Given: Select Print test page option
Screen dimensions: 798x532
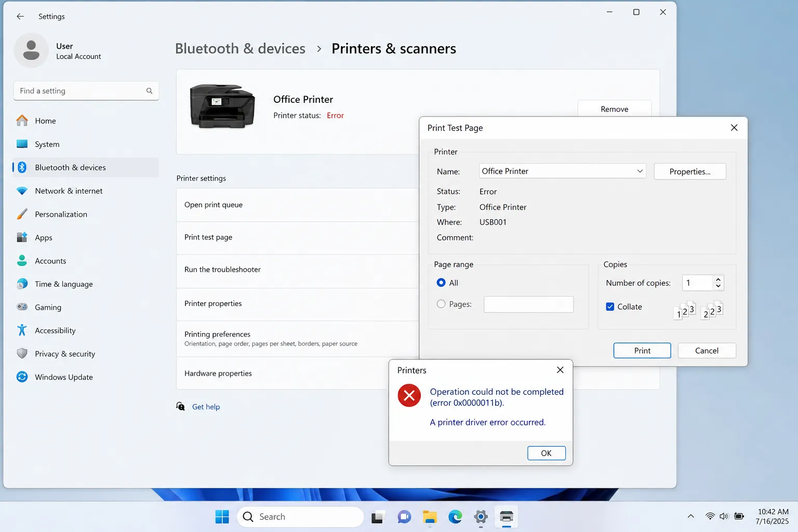Looking at the screenshot, I should 298,237.
